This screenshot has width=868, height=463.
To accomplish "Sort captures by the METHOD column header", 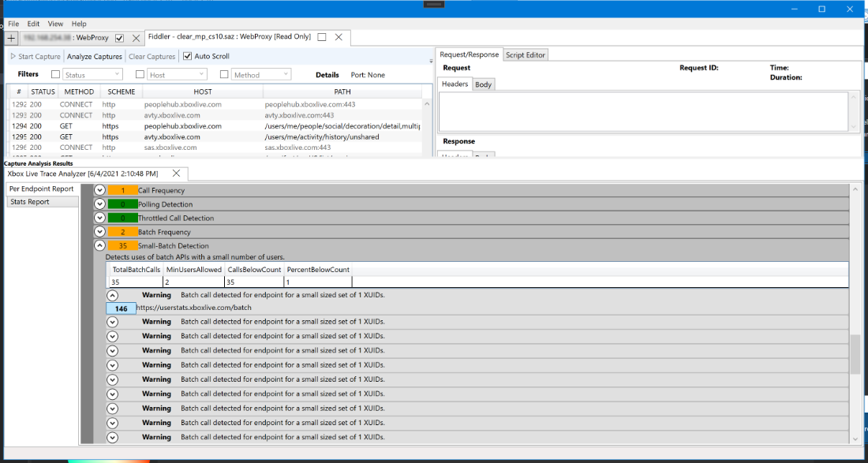I will (79, 91).
